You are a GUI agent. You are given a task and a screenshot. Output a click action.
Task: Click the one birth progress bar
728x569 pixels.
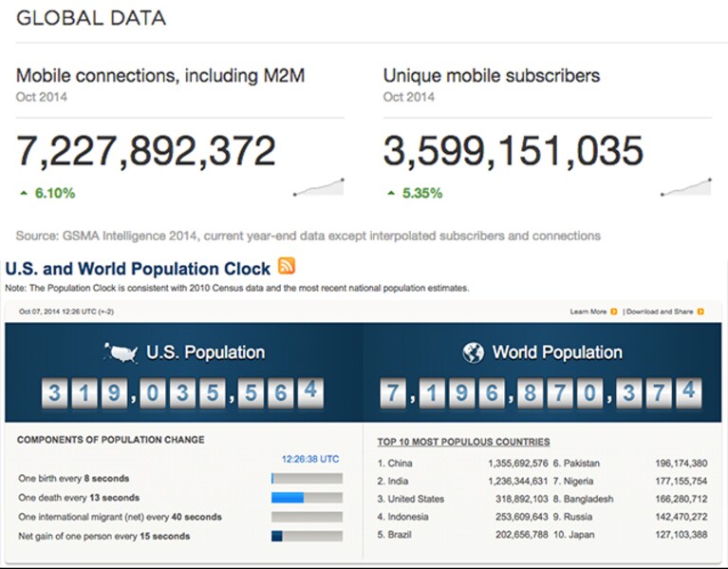coord(307,479)
